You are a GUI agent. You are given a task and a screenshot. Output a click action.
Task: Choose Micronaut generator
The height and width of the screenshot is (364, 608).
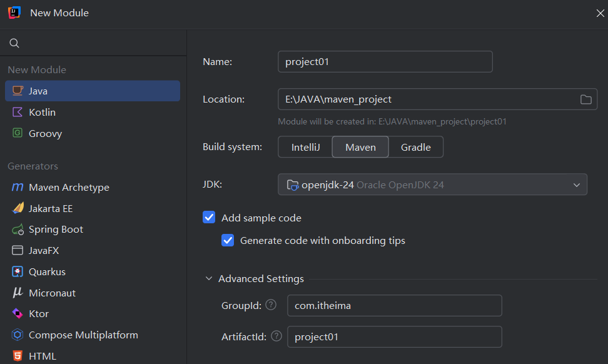(x=93, y=293)
